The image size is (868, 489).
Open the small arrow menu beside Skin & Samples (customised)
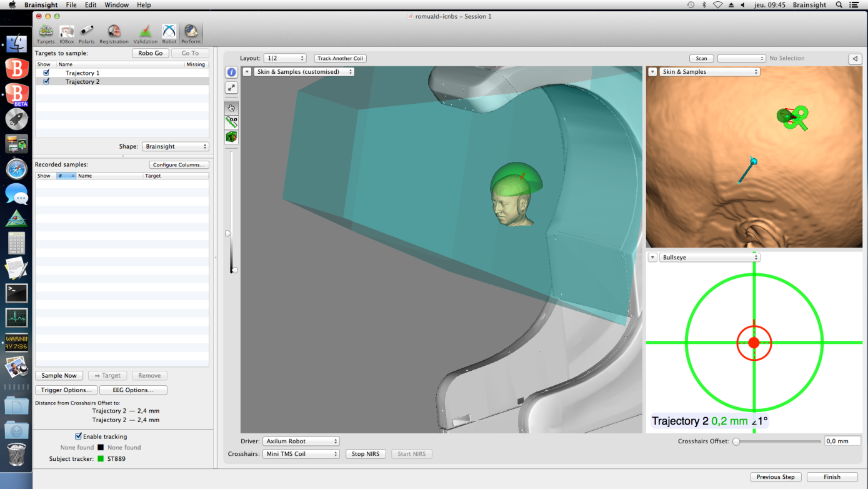(x=247, y=72)
